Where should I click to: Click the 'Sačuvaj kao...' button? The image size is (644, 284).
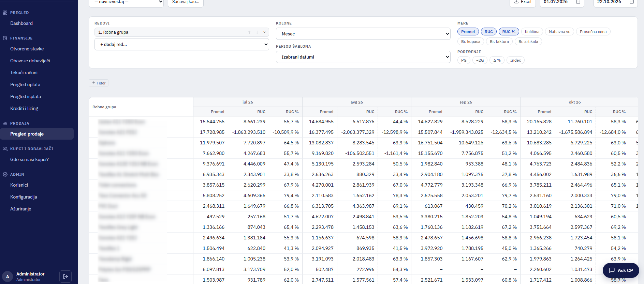[186, 3]
